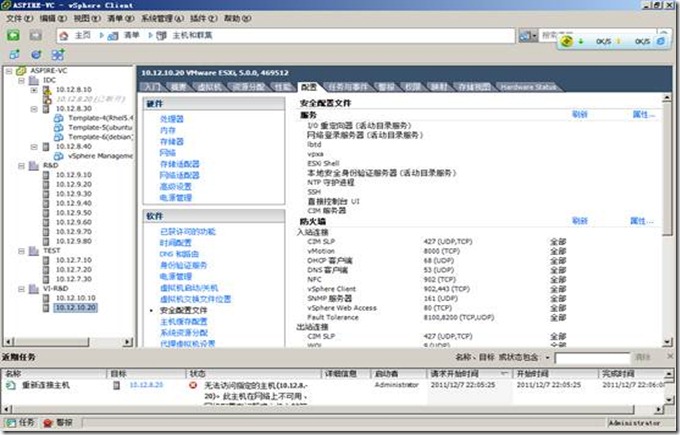The width and height of the screenshot is (680, 435).
Task: Click the 任务 tasks icon in the status bar
Action: pyautogui.click(x=10, y=423)
